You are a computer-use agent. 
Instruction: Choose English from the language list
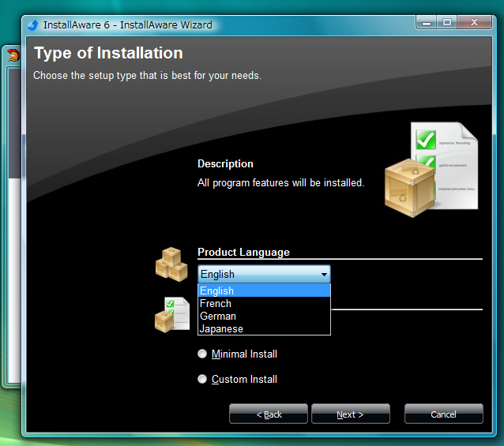tap(264, 290)
